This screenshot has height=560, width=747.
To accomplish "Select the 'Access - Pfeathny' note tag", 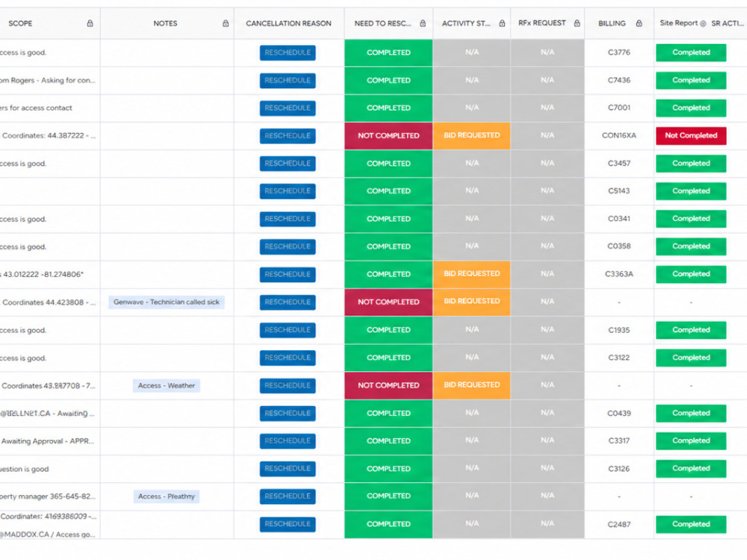I will (167, 497).
